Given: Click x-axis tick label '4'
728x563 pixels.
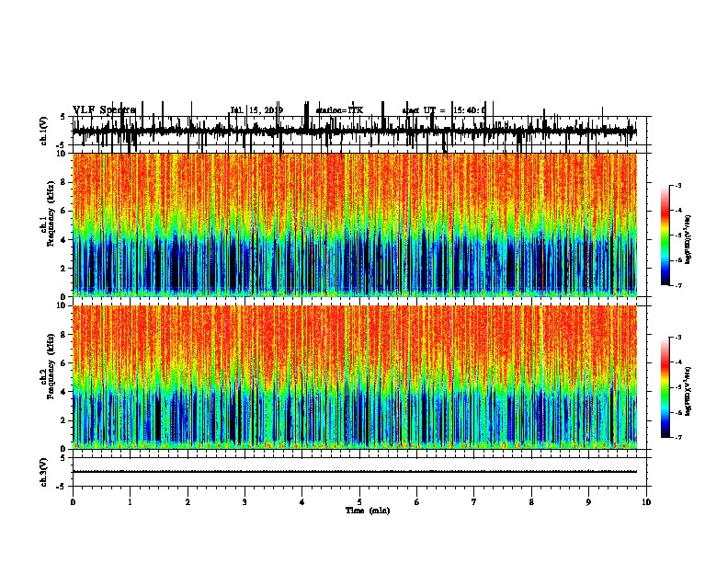Looking at the screenshot, I should tap(302, 502).
